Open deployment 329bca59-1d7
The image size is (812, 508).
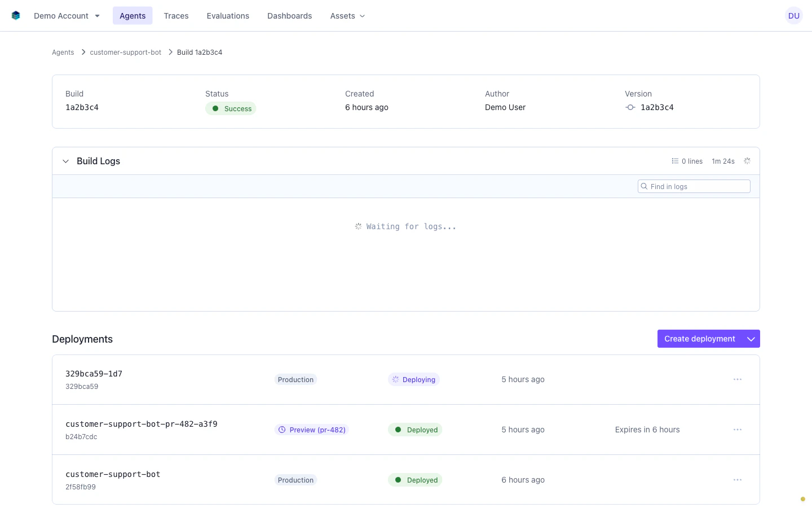[94, 374]
